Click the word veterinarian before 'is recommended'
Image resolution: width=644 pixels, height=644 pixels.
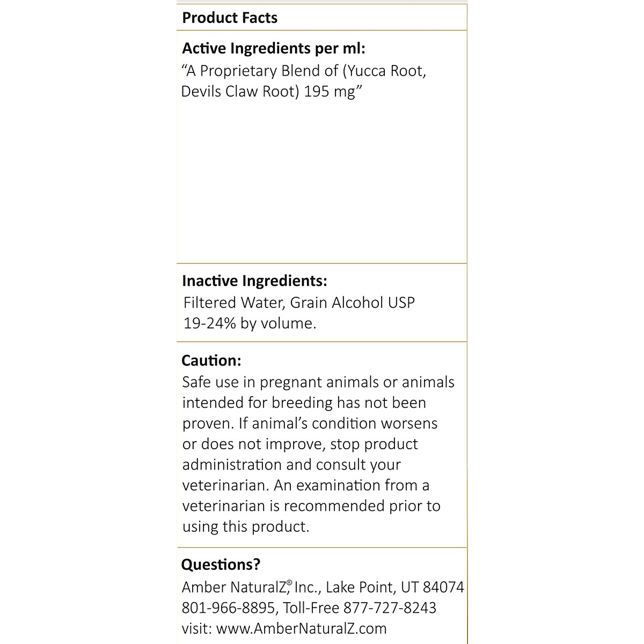click(223, 506)
